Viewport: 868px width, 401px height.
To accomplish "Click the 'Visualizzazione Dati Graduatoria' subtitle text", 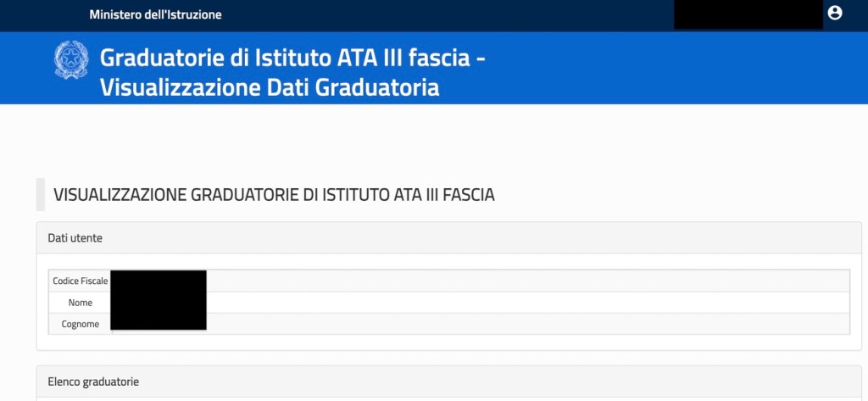I will 270,86.
